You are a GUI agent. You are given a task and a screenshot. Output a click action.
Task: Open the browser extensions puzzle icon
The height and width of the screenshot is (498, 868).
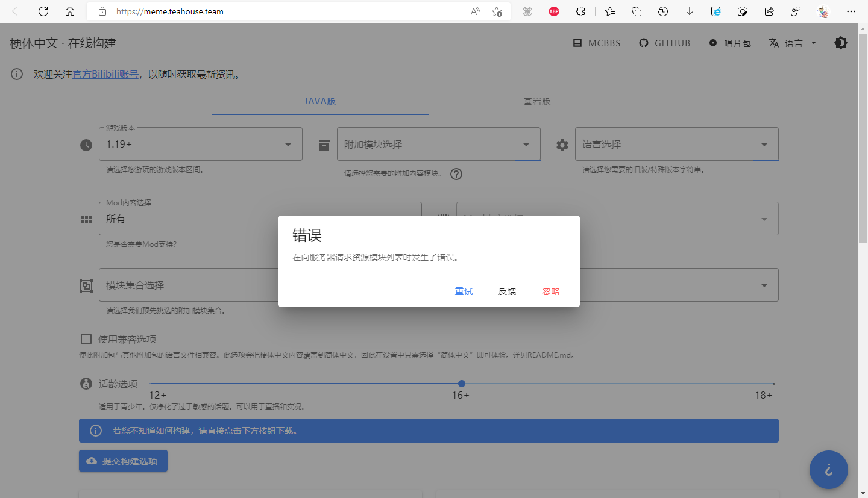pyautogui.click(x=580, y=11)
